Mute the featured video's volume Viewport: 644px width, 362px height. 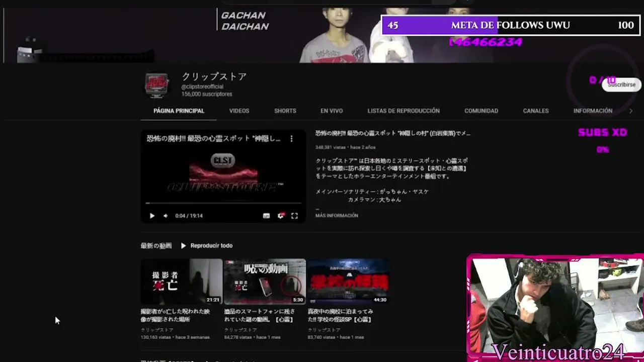pyautogui.click(x=166, y=216)
